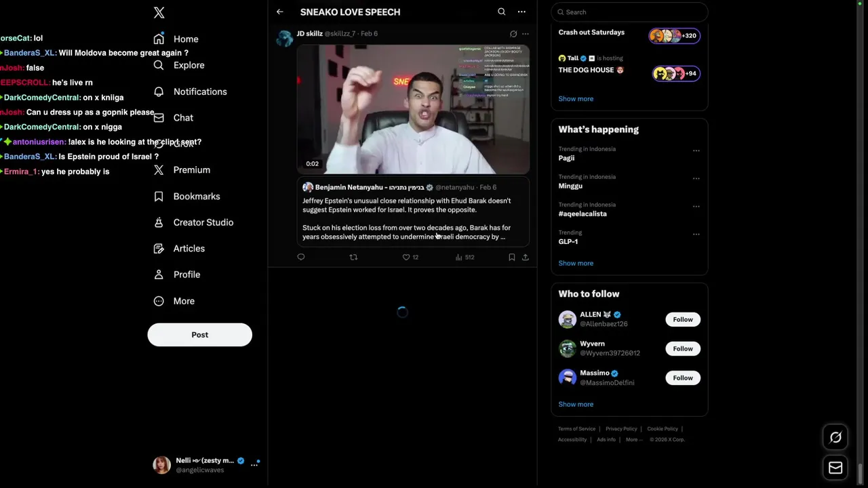868x488 pixels.
Task: Click Show more under live spaces
Action: point(576,99)
